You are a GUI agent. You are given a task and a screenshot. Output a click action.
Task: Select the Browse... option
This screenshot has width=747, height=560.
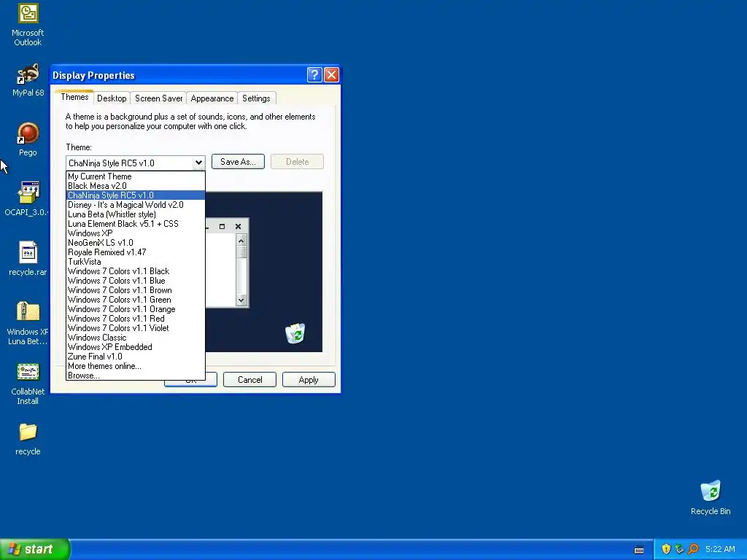point(135,376)
